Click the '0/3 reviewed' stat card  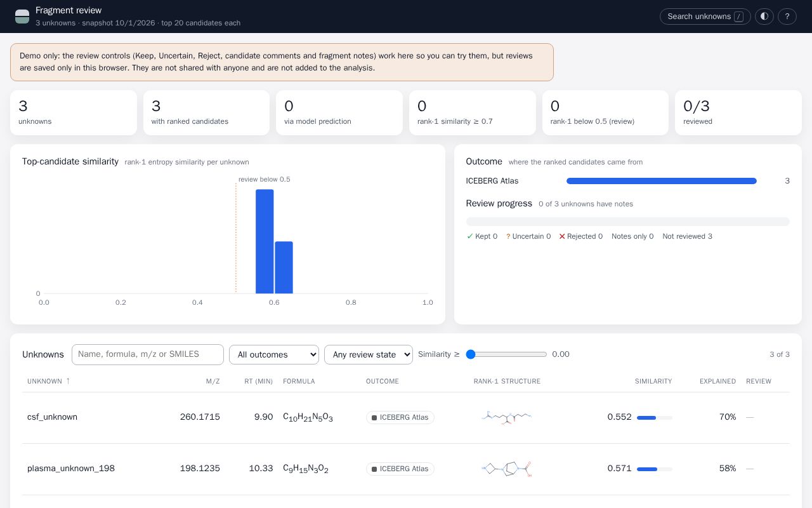pos(738,112)
